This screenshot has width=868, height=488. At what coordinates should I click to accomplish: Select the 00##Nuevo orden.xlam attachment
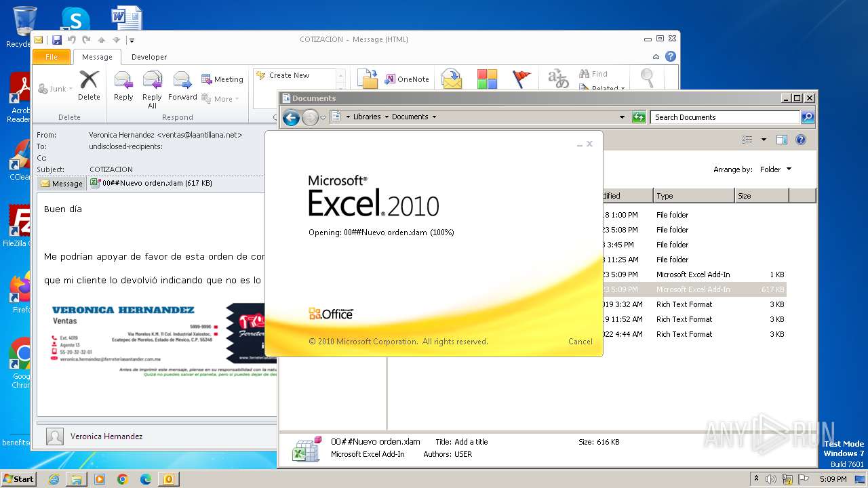[x=151, y=183]
